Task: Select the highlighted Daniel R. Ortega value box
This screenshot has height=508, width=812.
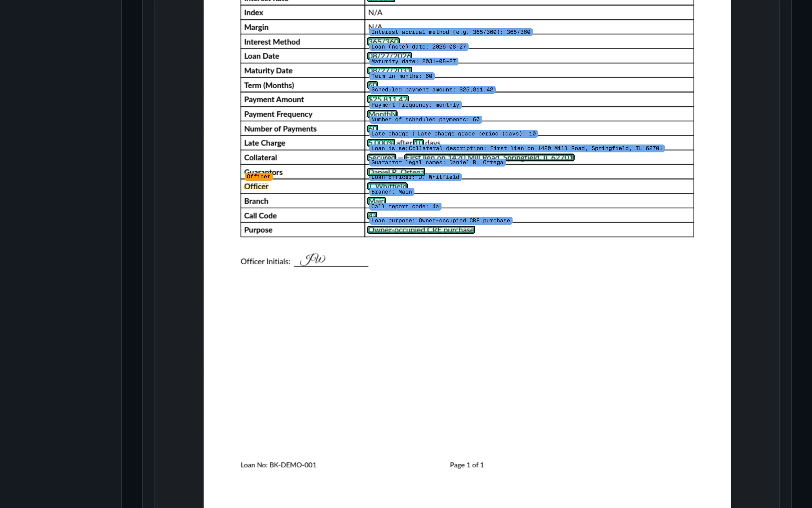Action: tap(396, 172)
